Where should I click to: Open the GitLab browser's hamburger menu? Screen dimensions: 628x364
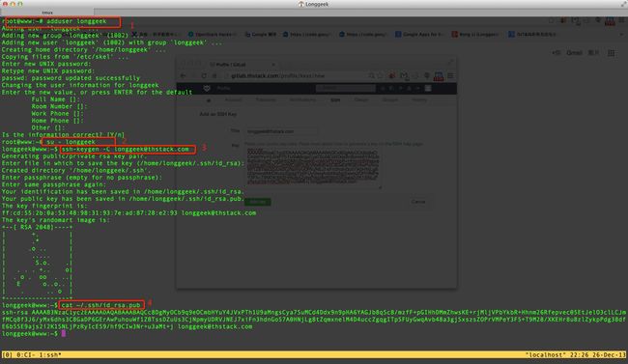coord(450,75)
